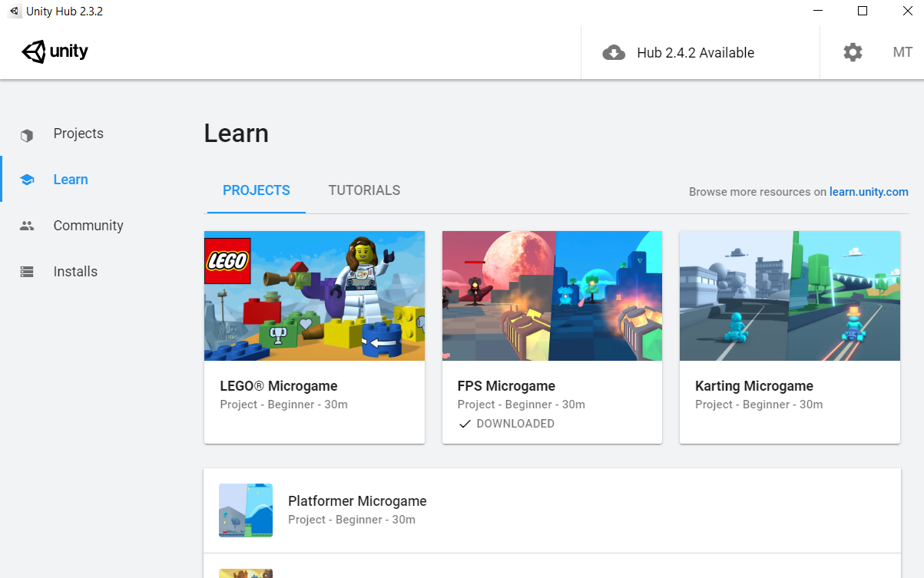Screen dimensions: 924x578
Task: Click the cloud download update icon
Action: pyautogui.click(x=614, y=52)
